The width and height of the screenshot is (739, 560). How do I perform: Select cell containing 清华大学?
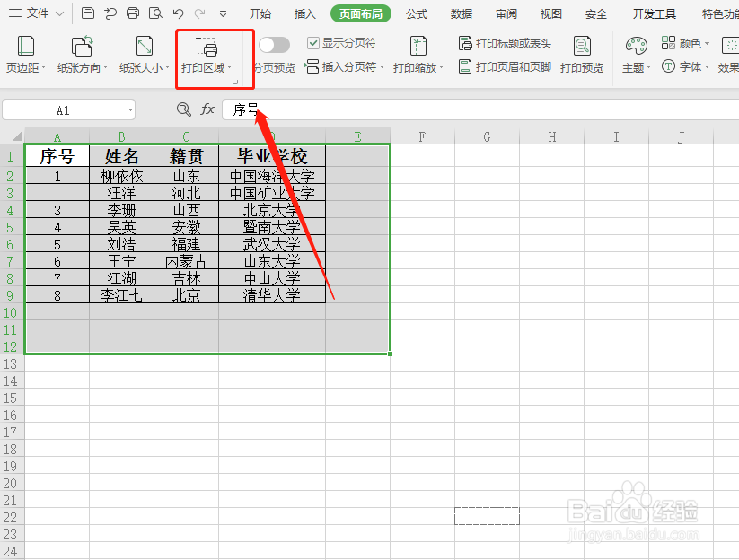tap(272, 295)
